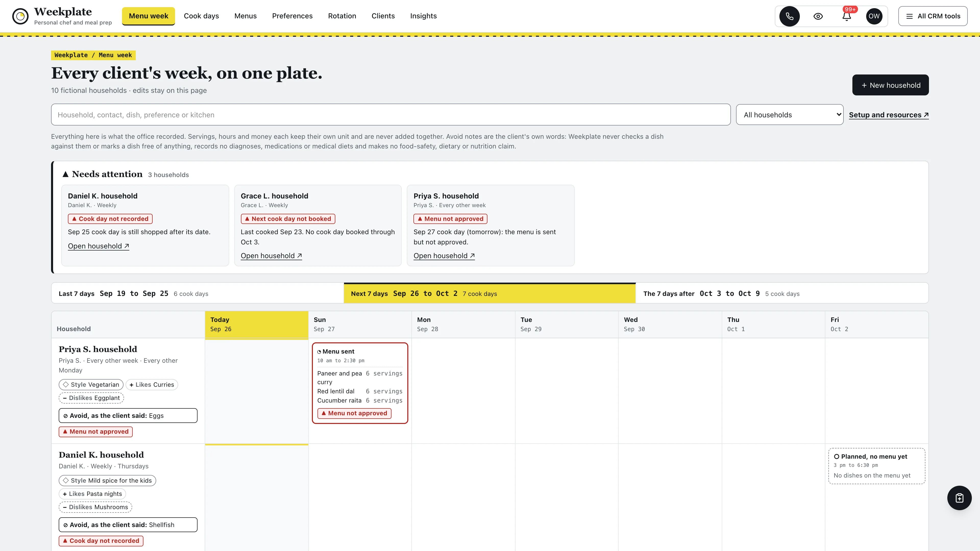
Task: Switch to Menu week tab
Action: 148,16
